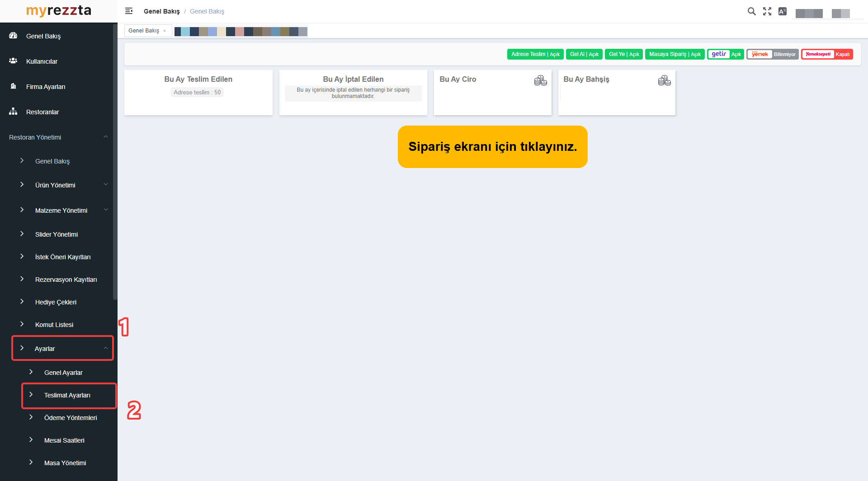Open the search magnifier icon
868x481 pixels.
point(751,11)
